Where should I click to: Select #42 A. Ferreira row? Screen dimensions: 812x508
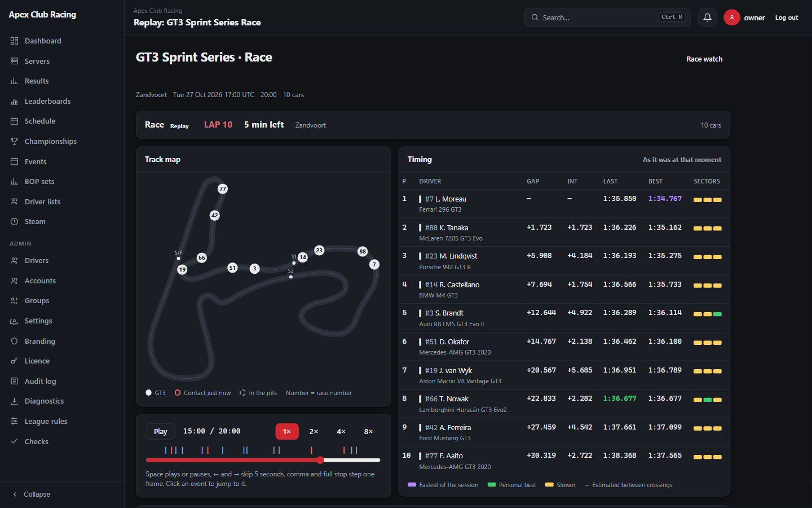(x=564, y=432)
